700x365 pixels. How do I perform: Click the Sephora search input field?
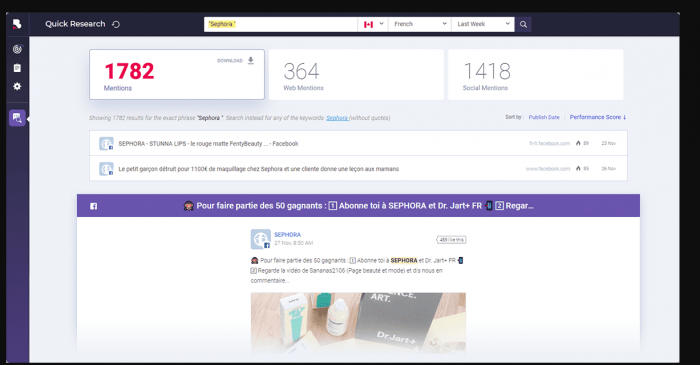(x=281, y=24)
